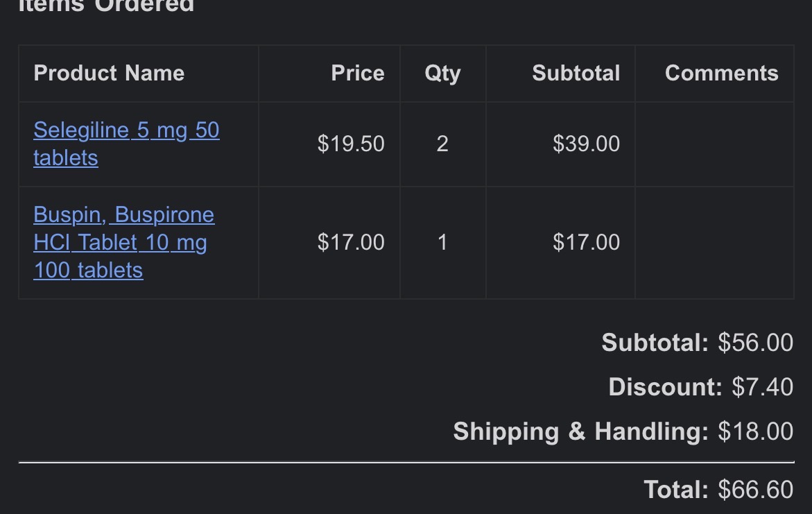Select the quantity 2 cell for Selegiline
This screenshot has width=812, height=514.
(442, 144)
